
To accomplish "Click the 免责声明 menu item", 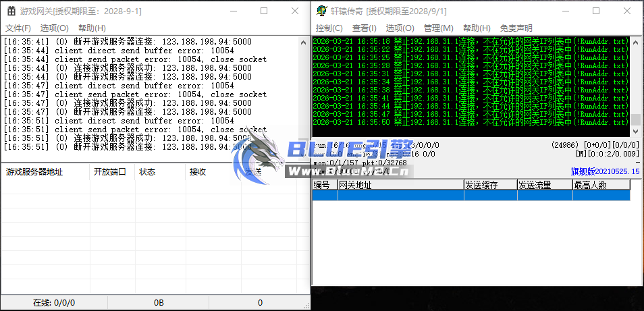I will pyautogui.click(x=516, y=28).
